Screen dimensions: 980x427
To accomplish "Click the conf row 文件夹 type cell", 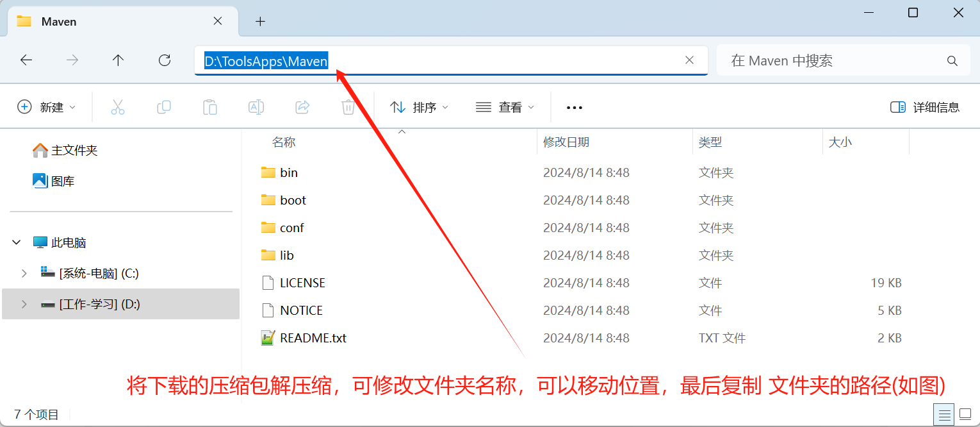I will [716, 228].
